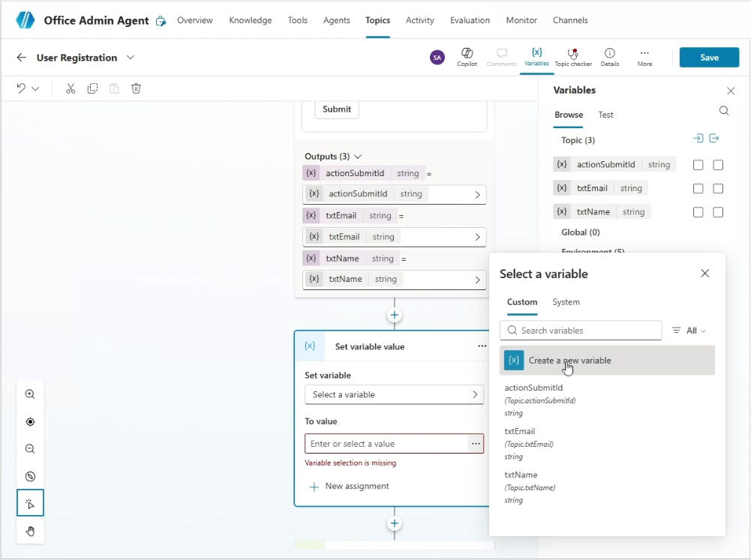This screenshot has width=751, height=560.
Task: Switch to the Test tab in Variables
Action: [605, 115]
